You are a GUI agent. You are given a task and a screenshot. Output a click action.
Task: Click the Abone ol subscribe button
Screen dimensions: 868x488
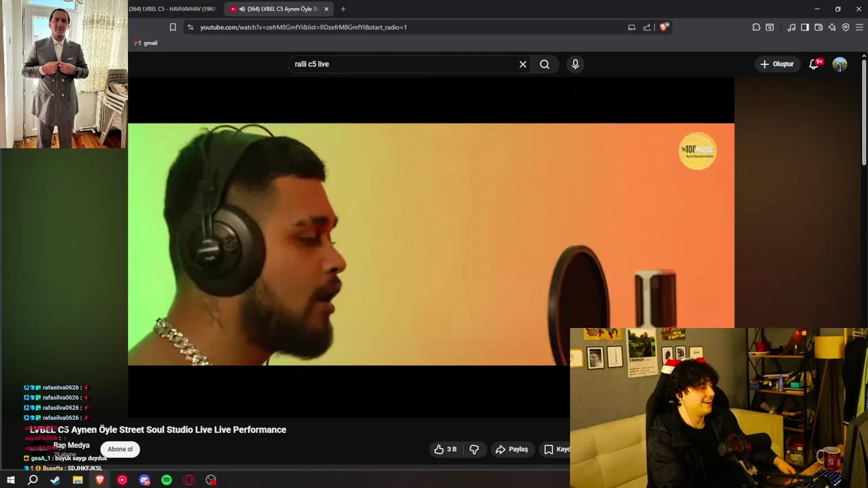pyautogui.click(x=120, y=449)
